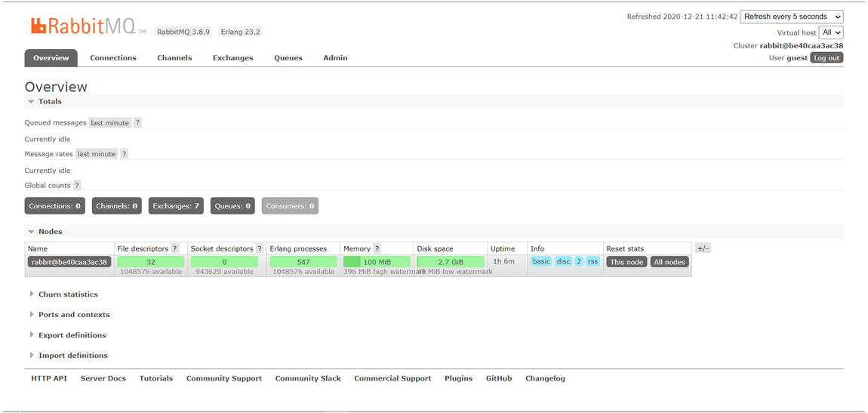Screen dimensions: 868x413
Task: Click the disc info tag
Action: (563, 261)
